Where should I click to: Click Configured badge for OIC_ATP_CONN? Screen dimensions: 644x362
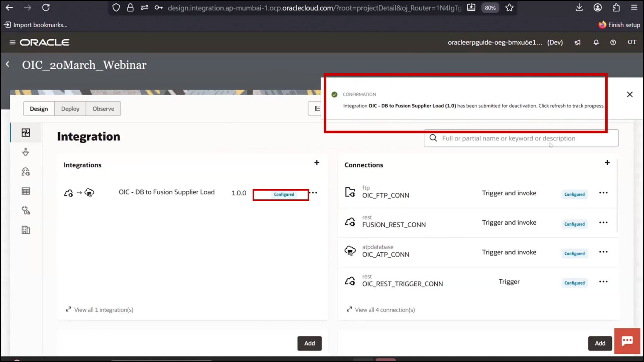coord(574,254)
